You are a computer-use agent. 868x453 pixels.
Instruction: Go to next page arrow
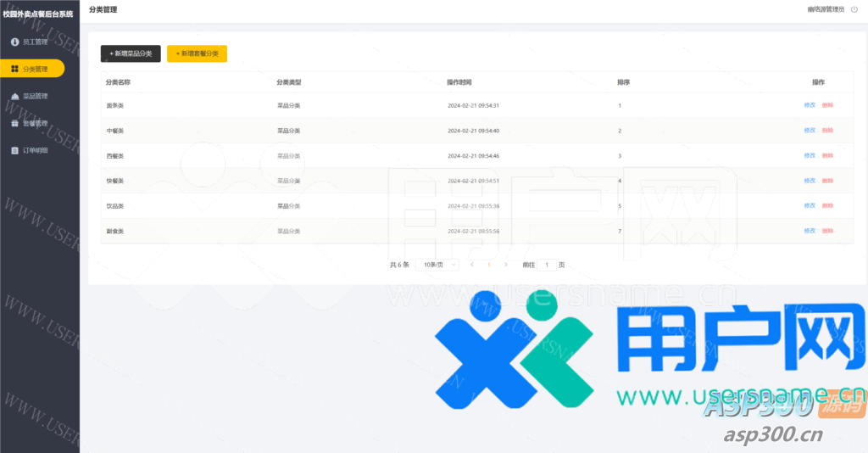(x=506, y=265)
